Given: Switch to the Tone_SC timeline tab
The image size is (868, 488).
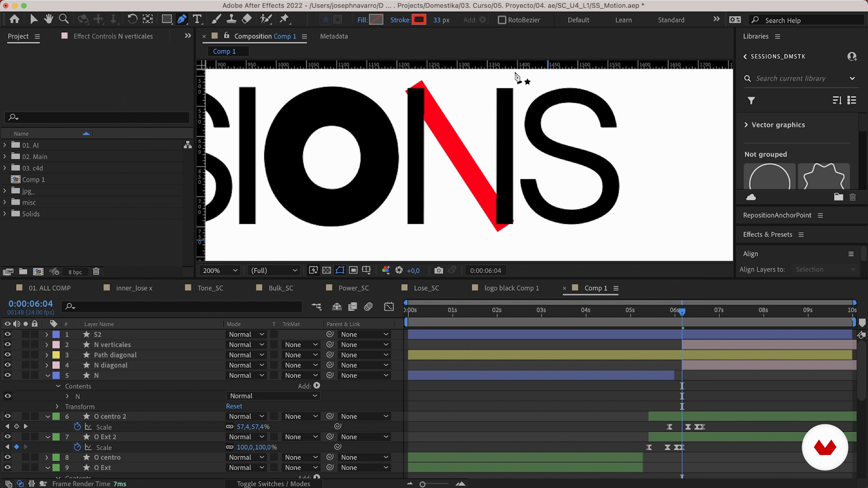Looking at the screenshot, I should click(210, 288).
